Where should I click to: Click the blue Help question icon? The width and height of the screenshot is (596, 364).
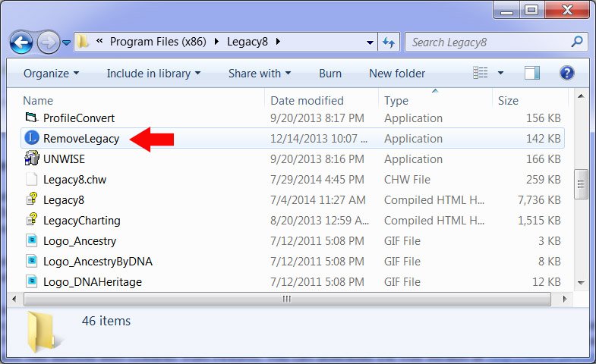pyautogui.click(x=566, y=73)
